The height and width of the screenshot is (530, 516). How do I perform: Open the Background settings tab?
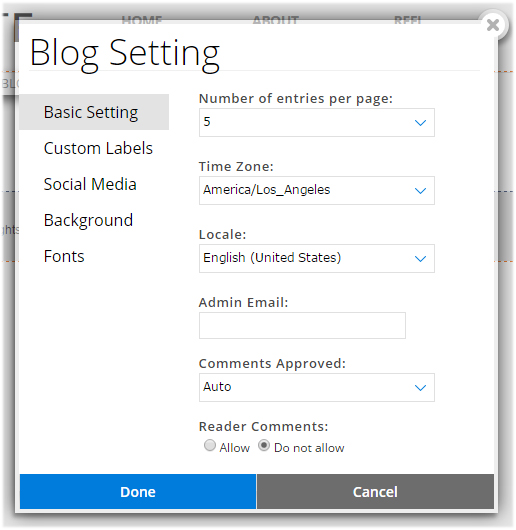(88, 220)
